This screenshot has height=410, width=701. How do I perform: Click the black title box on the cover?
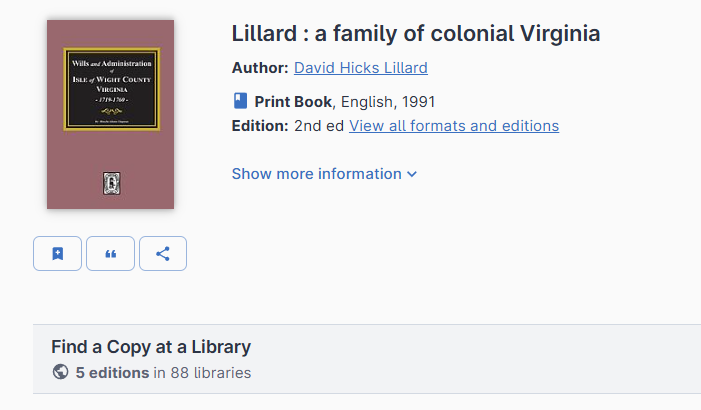point(111,88)
